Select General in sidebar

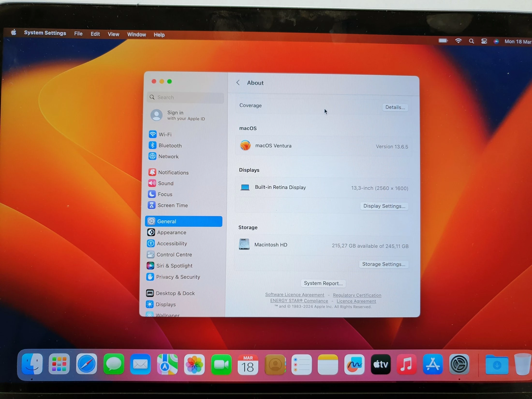coord(184,221)
